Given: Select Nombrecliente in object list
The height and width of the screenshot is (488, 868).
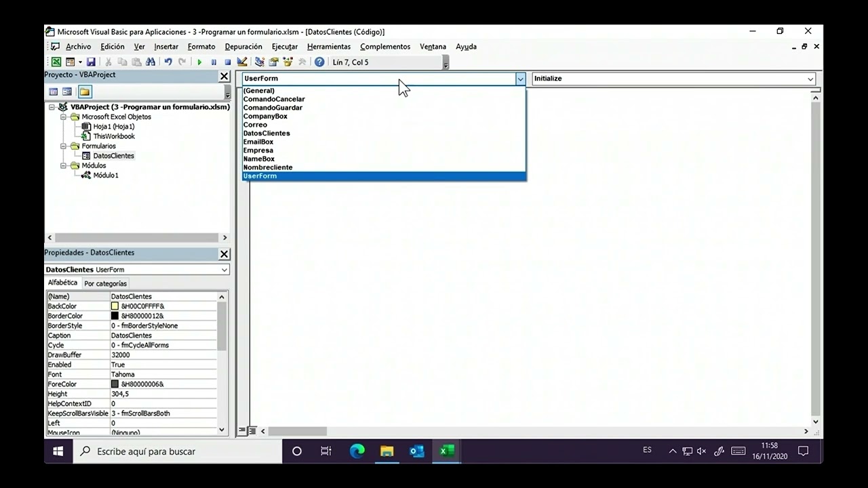Looking at the screenshot, I should coord(384,167).
